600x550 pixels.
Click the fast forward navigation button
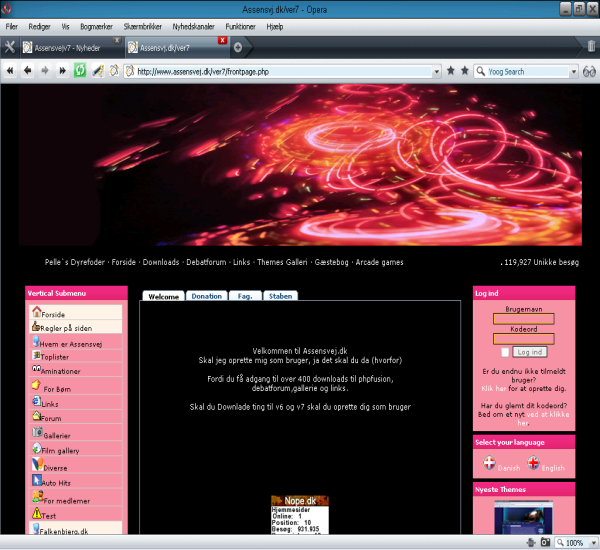click(x=62, y=70)
